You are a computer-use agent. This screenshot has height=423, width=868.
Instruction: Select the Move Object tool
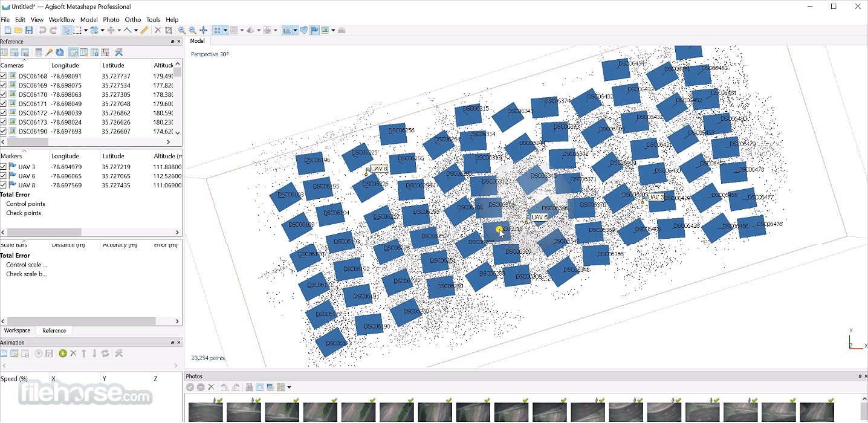[x=111, y=30]
